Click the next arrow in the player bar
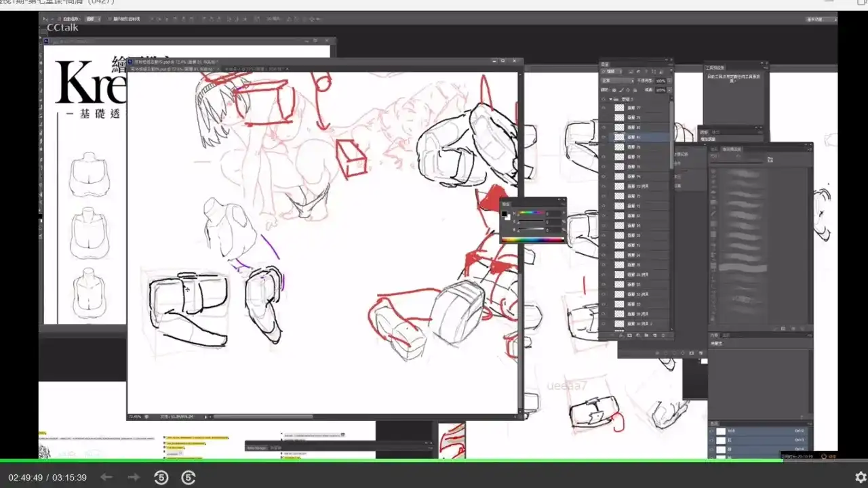Image resolution: width=868 pixels, height=488 pixels. pyautogui.click(x=134, y=478)
